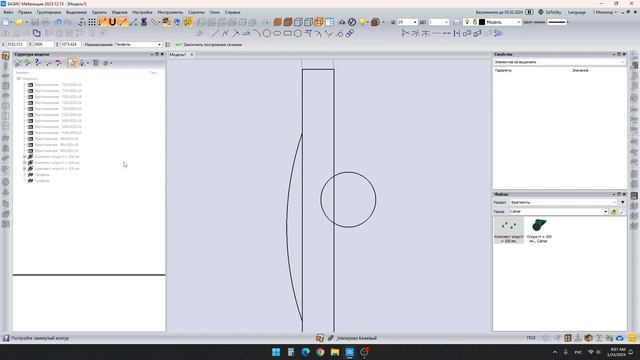640x360 pixels.
Task: Click the green arrow icon in structure panel
Action: tap(27, 63)
